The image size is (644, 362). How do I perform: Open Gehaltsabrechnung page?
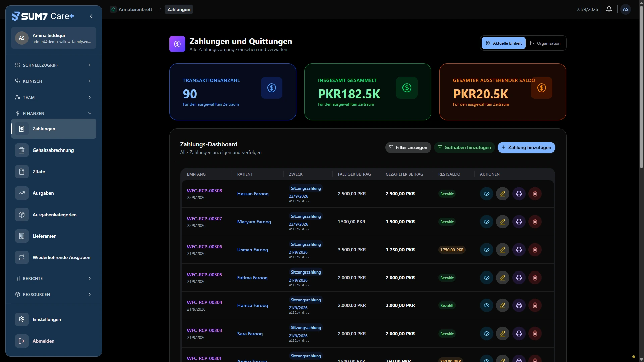tap(54, 150)
